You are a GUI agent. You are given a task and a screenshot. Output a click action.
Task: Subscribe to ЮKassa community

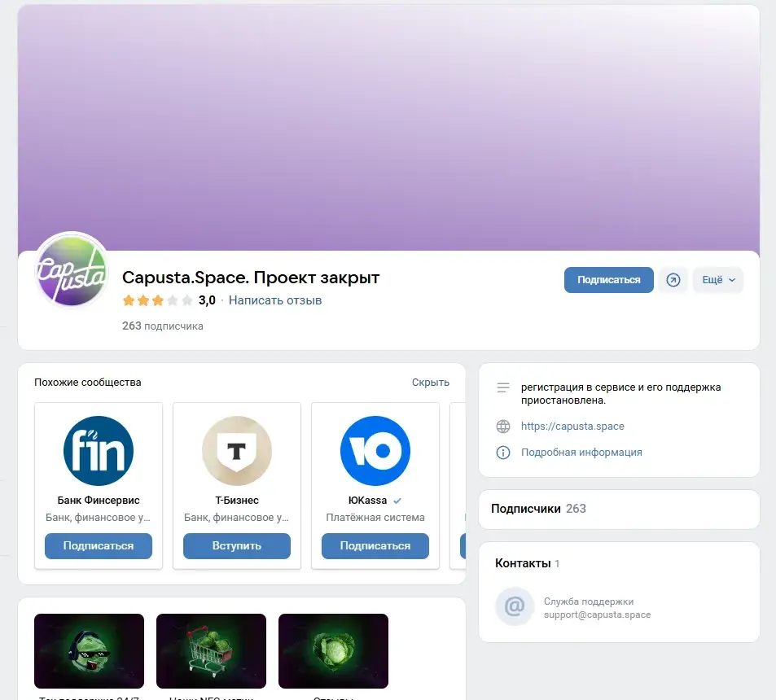pyautogui.click(x=375, y=545)
